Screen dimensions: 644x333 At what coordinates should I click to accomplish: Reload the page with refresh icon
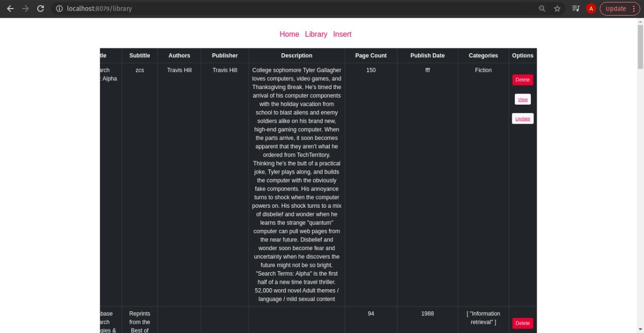(41, 9)
